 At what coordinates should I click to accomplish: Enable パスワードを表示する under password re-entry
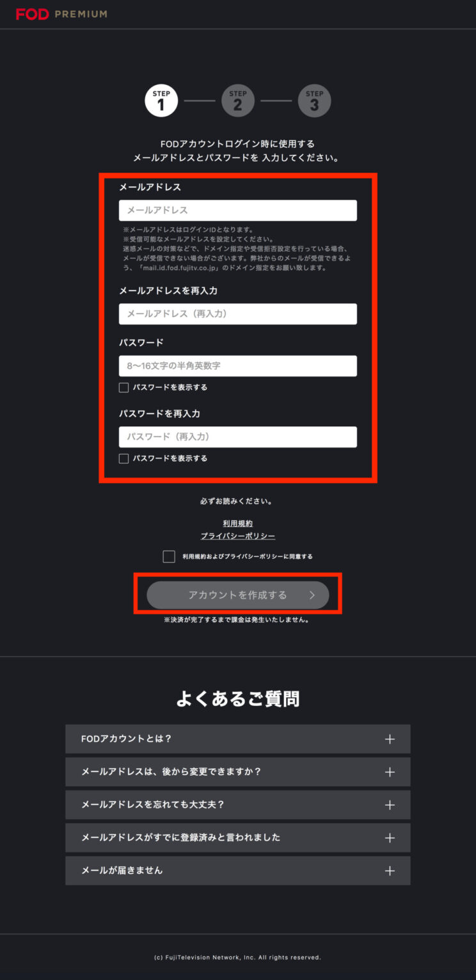pos(124,458)
